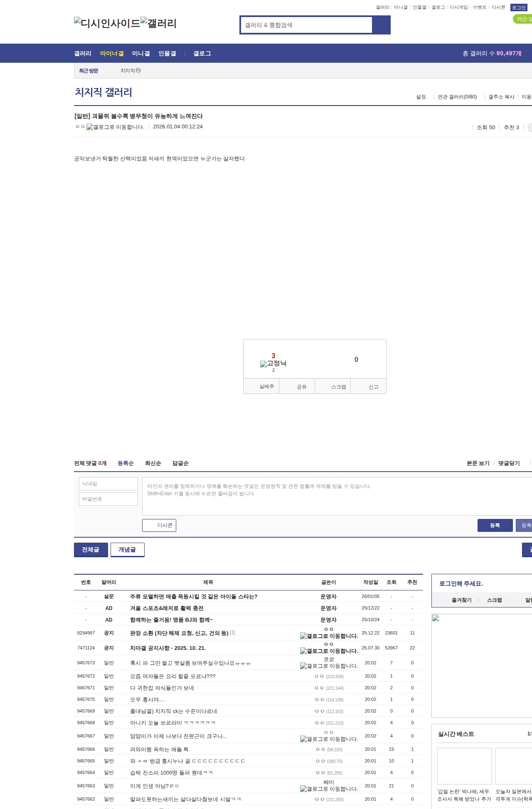Open 이벤트 in the top utility links
This screenshot has width=532, height=809.
[x=480, y=7]
